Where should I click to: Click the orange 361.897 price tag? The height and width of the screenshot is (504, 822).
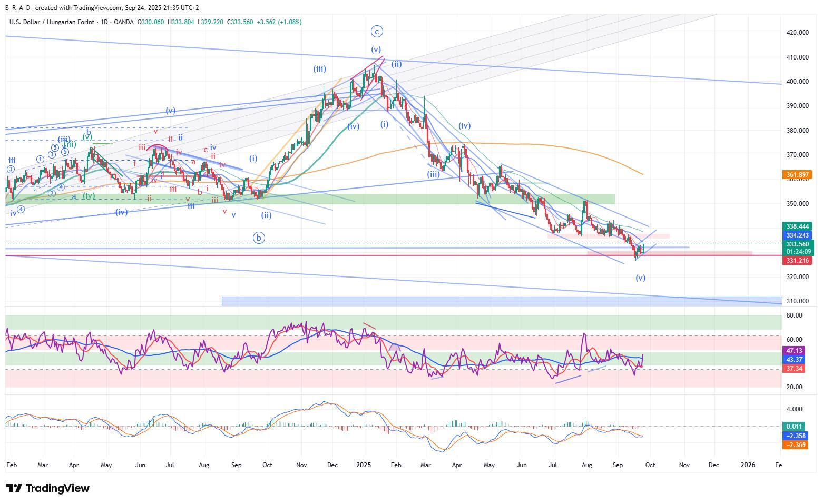798,174
